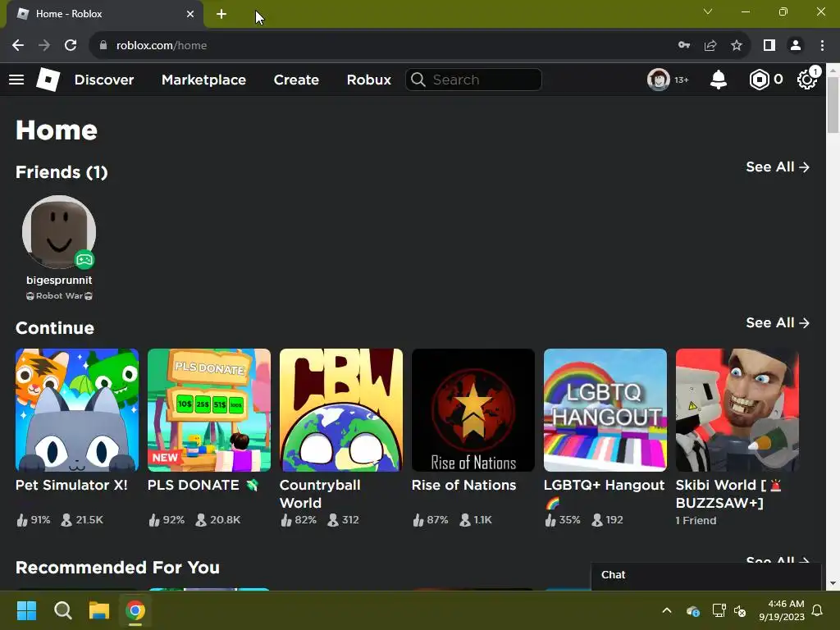This screenshot has width=840, height=630.
Task: Click the 13+ age label
Action: click(x=682, y=80)
